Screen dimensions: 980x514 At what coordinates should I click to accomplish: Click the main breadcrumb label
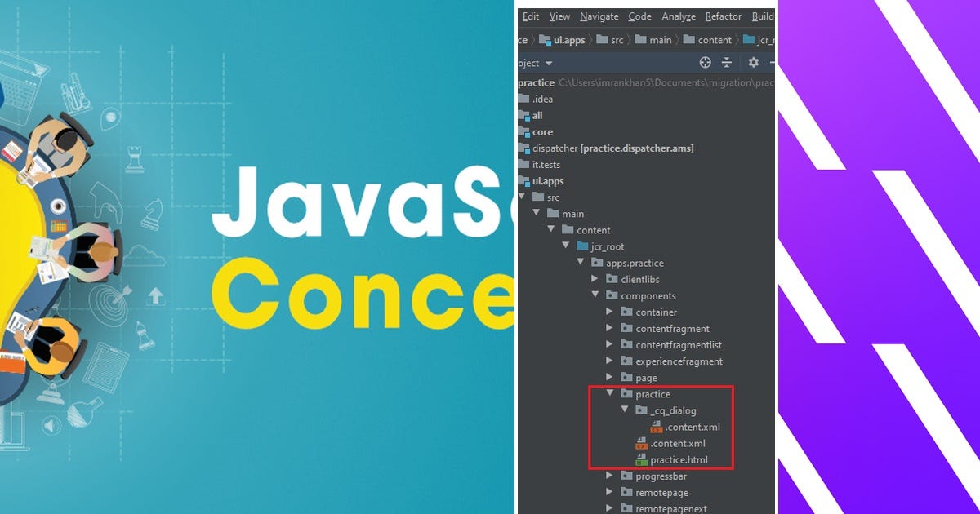click(x=661, y=40)
